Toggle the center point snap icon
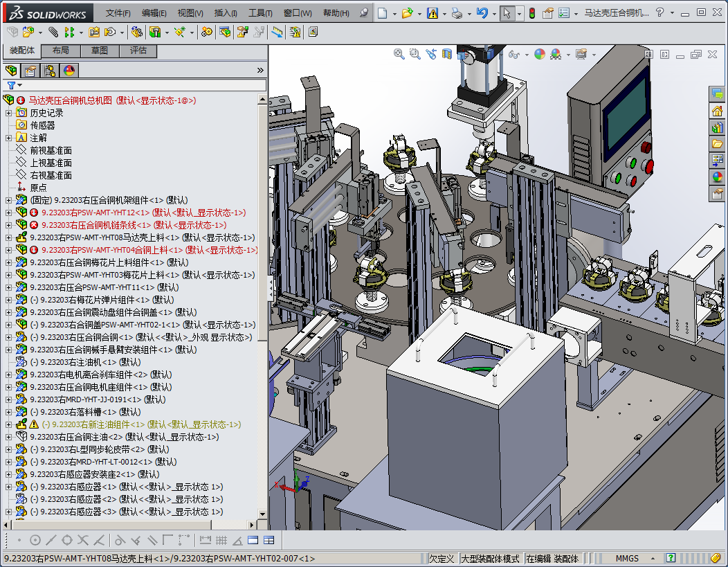This screenshot has width=728, height=567. coord(35,540)
